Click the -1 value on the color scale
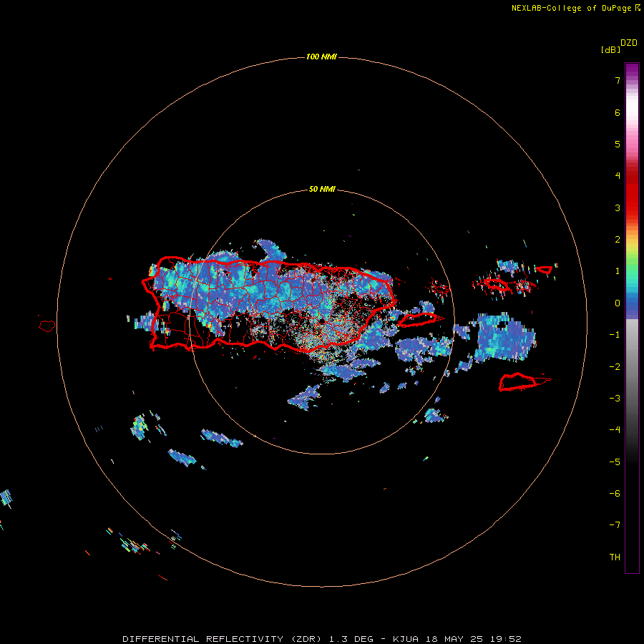The height and width of the screenshot is (644, 644). point(615,335)
